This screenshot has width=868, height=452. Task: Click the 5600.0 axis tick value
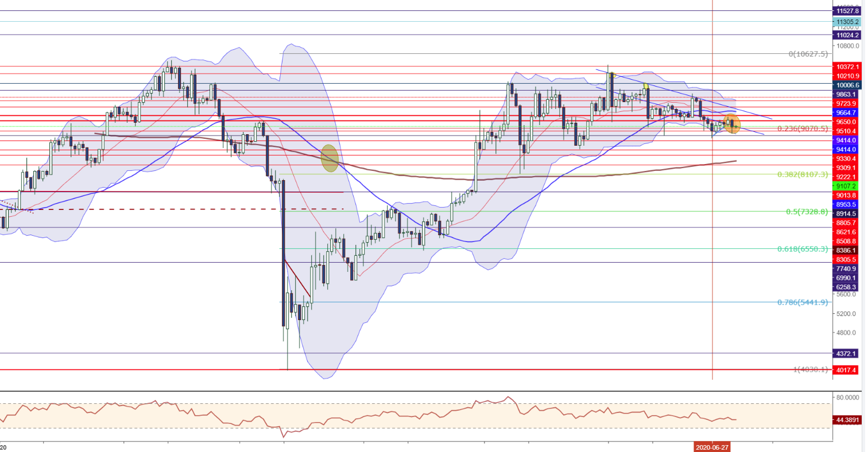click(847, 295)
